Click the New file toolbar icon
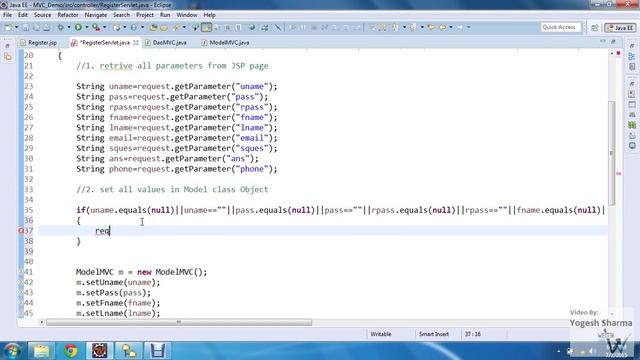Image resolution: width=640 pixels, height=360 pixels. point(8,27)
